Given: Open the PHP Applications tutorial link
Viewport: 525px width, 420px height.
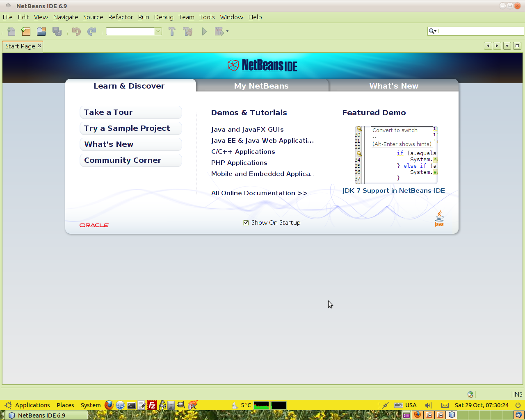Looking at the screenshot, I should tap(239, 163).
